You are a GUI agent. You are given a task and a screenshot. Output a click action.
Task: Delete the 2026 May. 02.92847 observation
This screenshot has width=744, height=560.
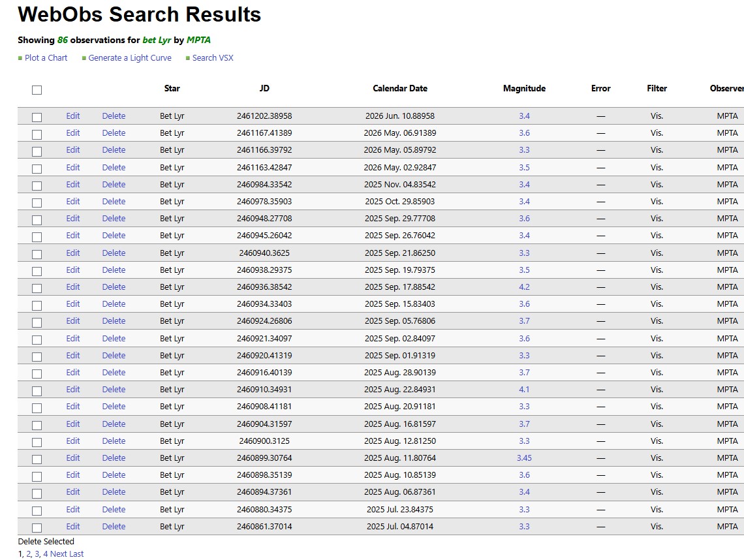click(114, 168)
